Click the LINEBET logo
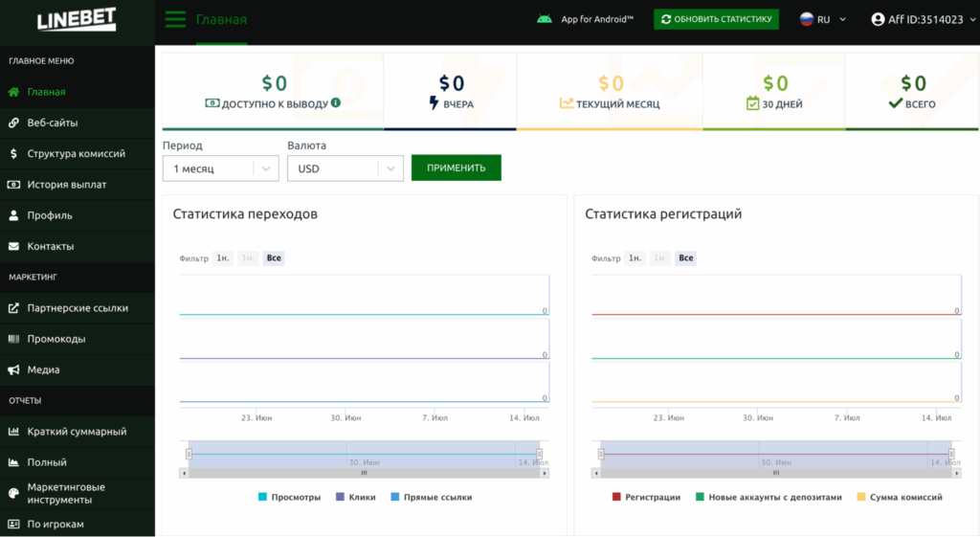Viewport: 980px width, 537px height. (x=77, y=20)
